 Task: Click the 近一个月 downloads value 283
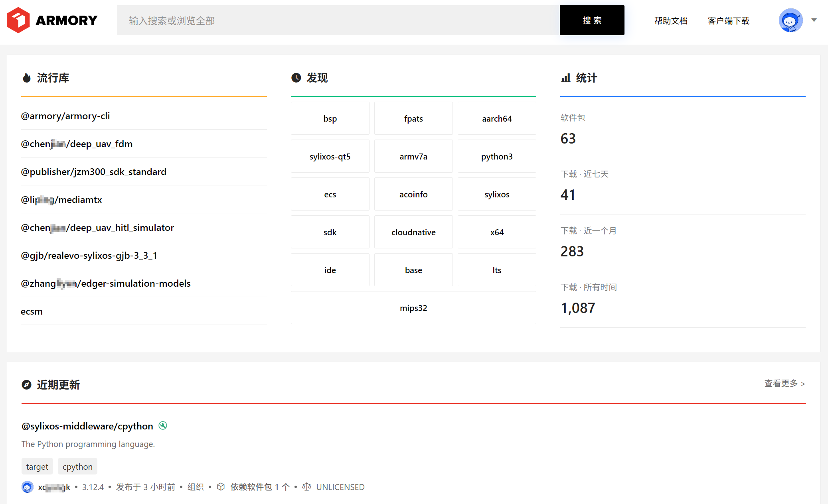point(572,251)
